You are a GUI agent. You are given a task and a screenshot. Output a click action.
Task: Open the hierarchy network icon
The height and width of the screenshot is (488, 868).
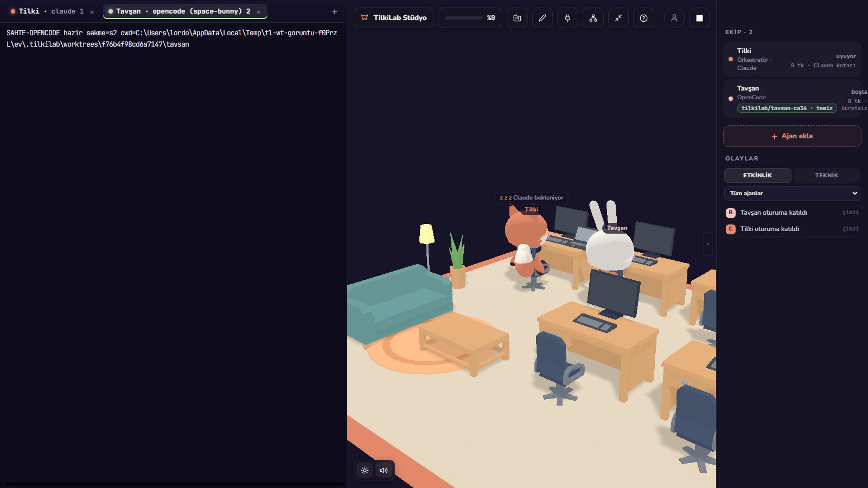593,18
